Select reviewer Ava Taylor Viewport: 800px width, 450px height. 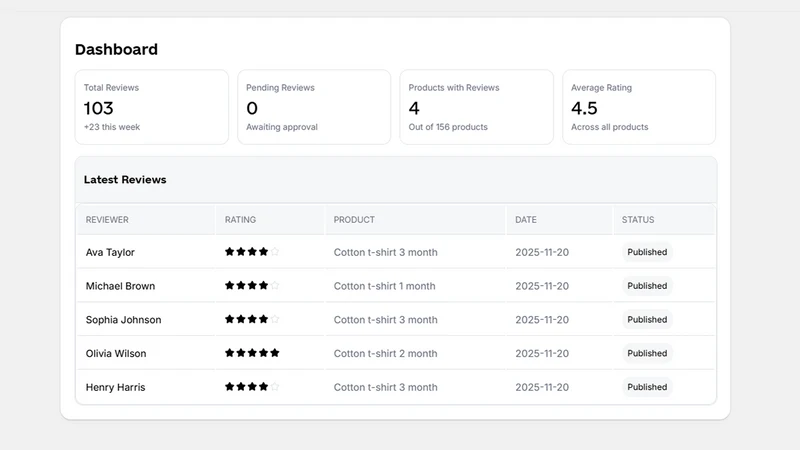point(110,252)
